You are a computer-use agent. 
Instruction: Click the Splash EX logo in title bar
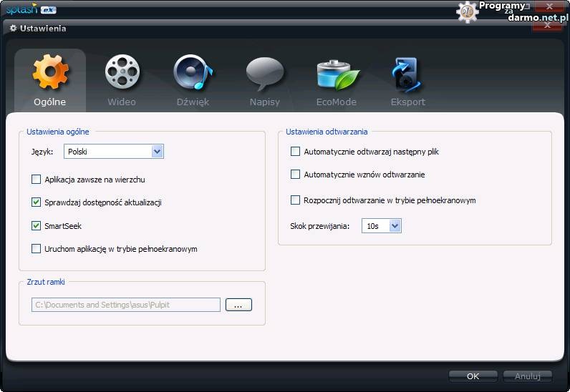31,9
